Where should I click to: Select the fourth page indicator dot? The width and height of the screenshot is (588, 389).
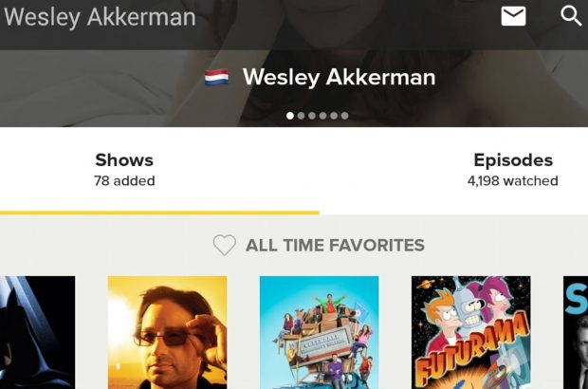coord(322,116)
